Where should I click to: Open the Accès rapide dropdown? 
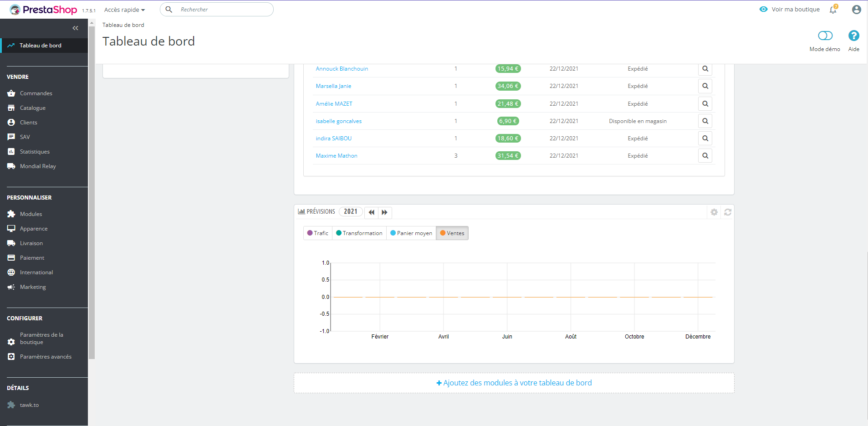(x=124, y=9)
